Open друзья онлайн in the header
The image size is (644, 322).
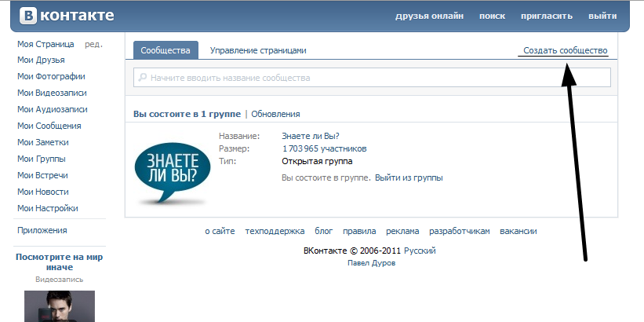pyautogui.click(x=429, y=16)
